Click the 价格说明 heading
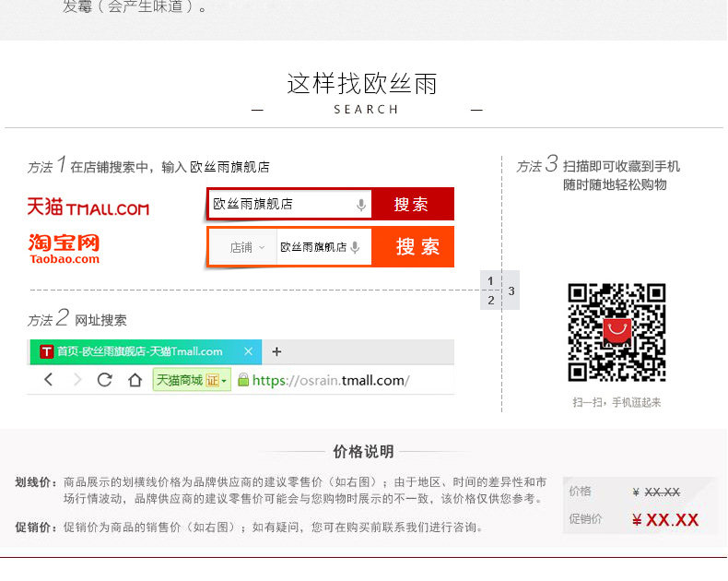The image size is (728, 581). pos(363,451)
